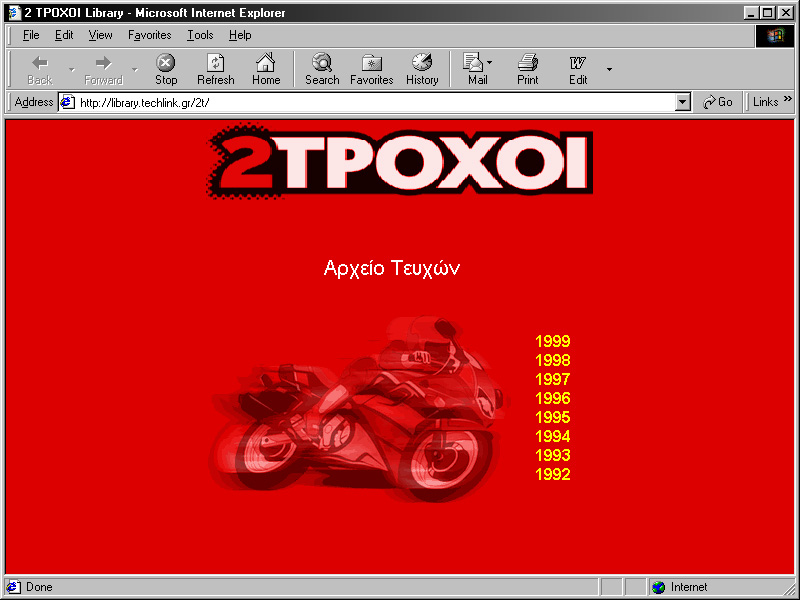Open the 1999 issues archive link
The width and height of the screenshot is (800, 600).
553,341
